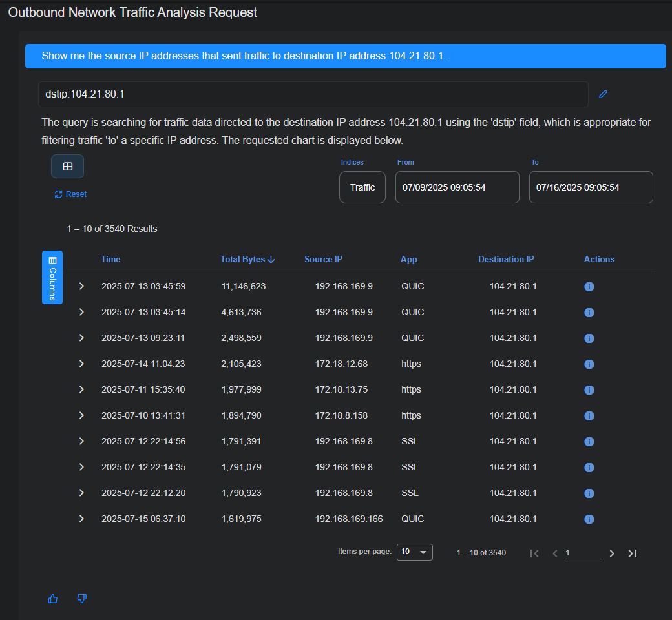The width and height of the screenshot is (672, 620).
Task: Expand the 2025-07-15 06:37:10 row
Action: coord(81,519)
